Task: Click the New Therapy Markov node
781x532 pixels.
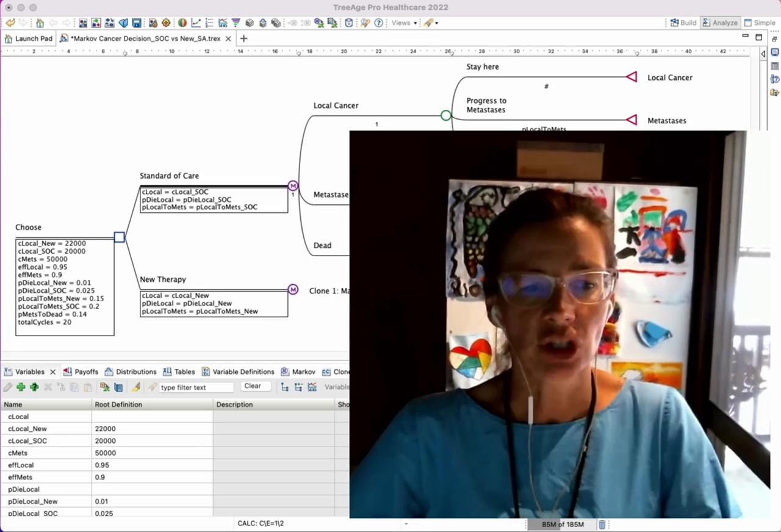Action: [x=293, y=289]
